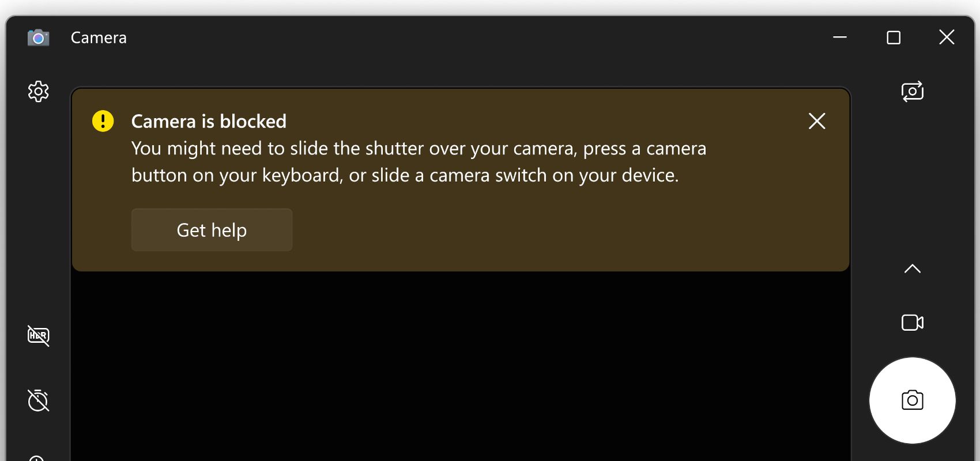Expand modes with the up chevron arrow

[x=912, y=269]
